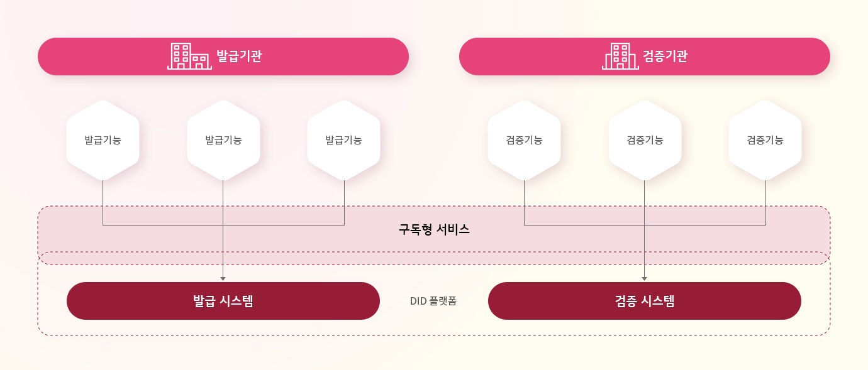
Task: Click vertical line directly under middle 발급기능 hexagon
Action: click(x=223, y=229)
